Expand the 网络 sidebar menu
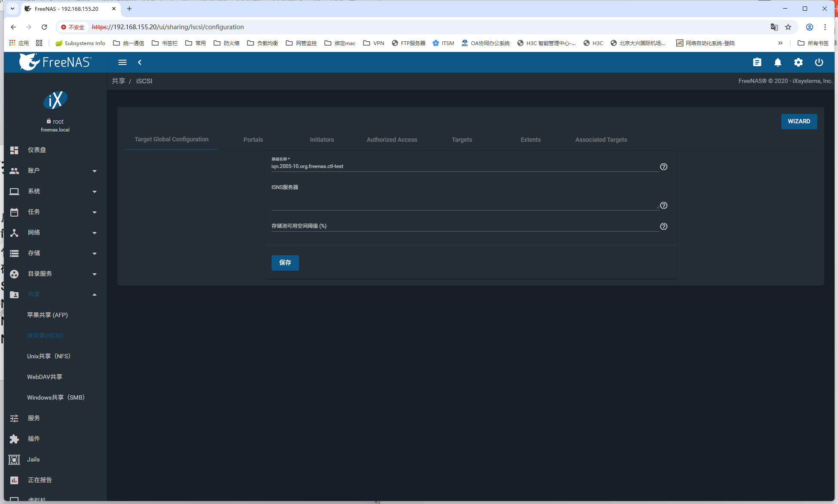 pos(54,232)
